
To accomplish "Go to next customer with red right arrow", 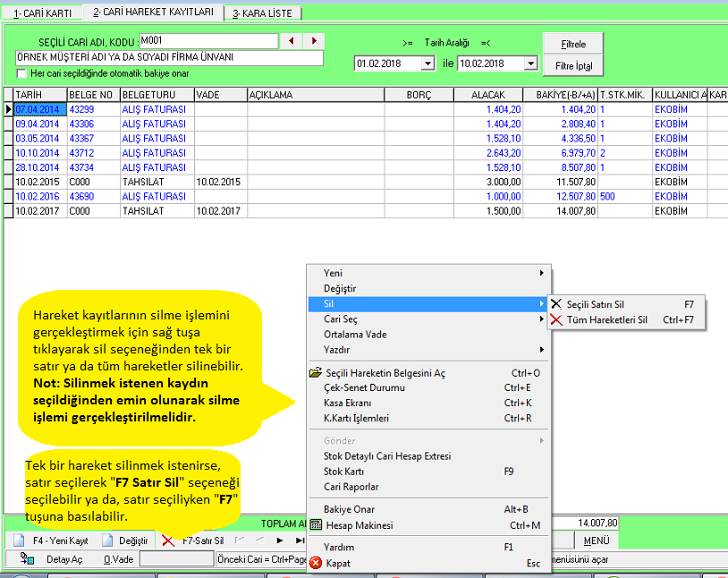I will coord(314,41).
